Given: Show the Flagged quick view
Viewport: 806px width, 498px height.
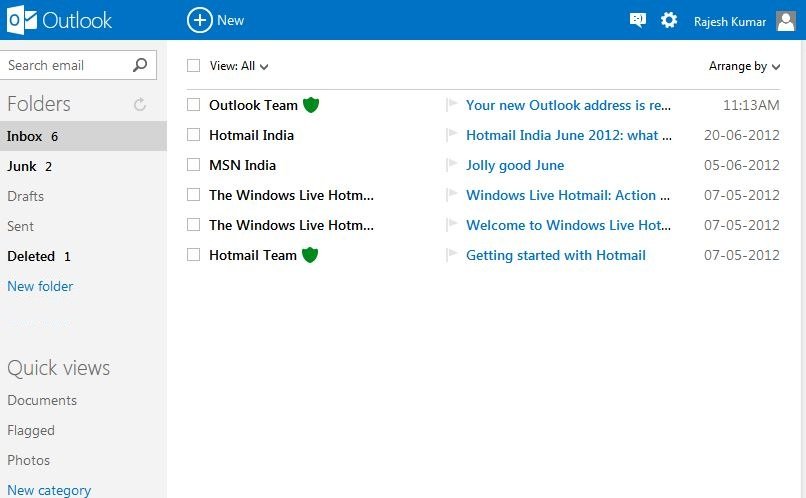Looking at the screenshot, I should [x=31, y=431].
